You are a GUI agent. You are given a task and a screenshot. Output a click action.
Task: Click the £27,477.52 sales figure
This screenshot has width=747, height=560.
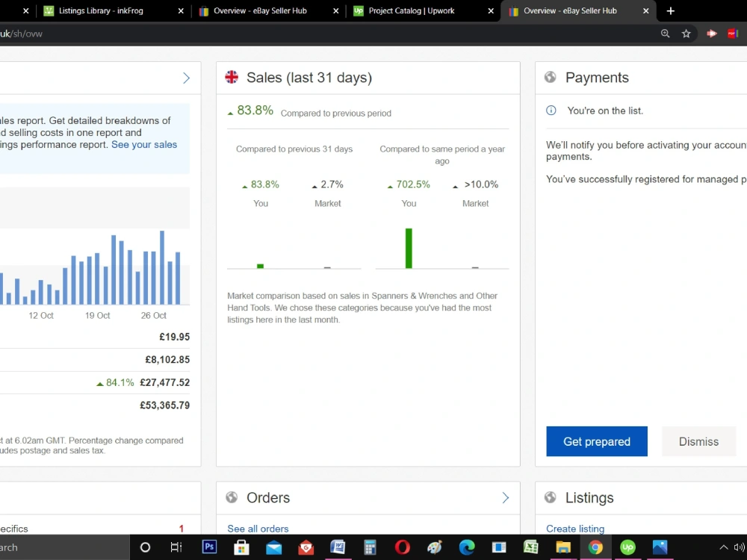(x=164, y=382)
